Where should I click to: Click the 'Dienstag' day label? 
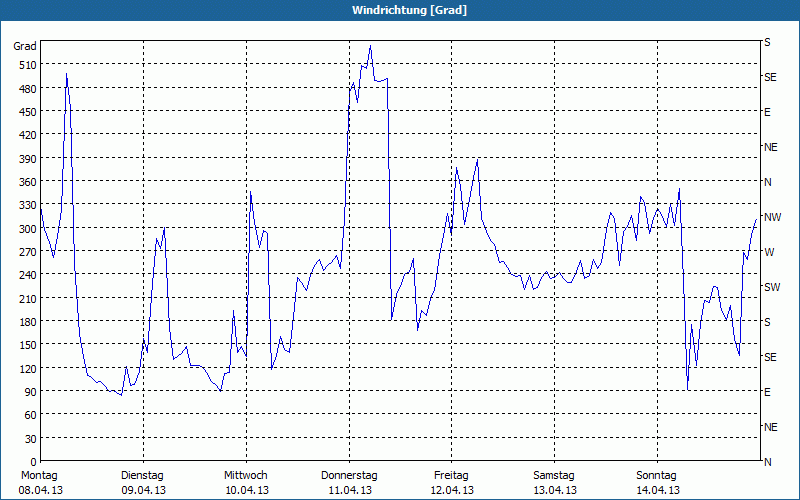pyautogui.click(x=142, y=476)
